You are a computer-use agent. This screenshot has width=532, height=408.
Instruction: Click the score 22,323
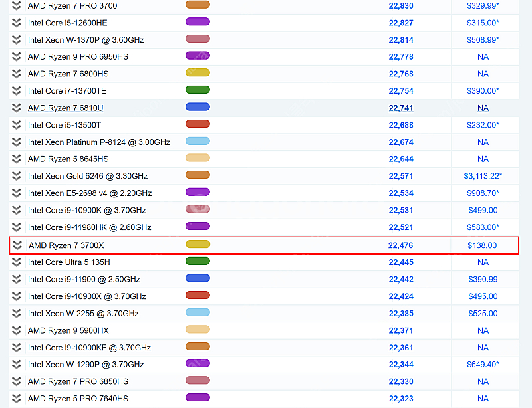pyautogui.click(x=401, y=399)
